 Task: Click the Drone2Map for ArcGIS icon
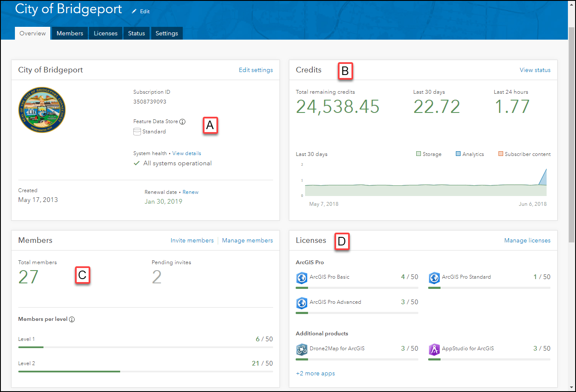pos(302,349)
